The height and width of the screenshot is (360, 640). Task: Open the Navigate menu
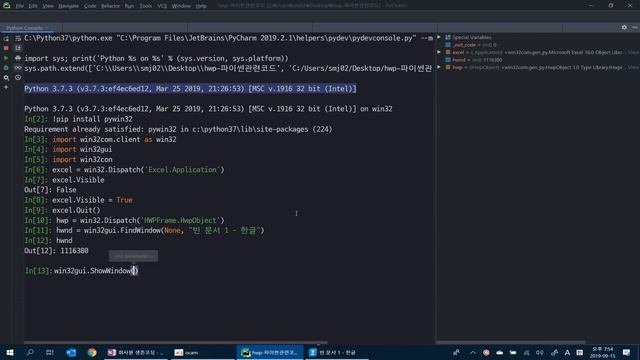pyautogui.click(x=68, y=6)
